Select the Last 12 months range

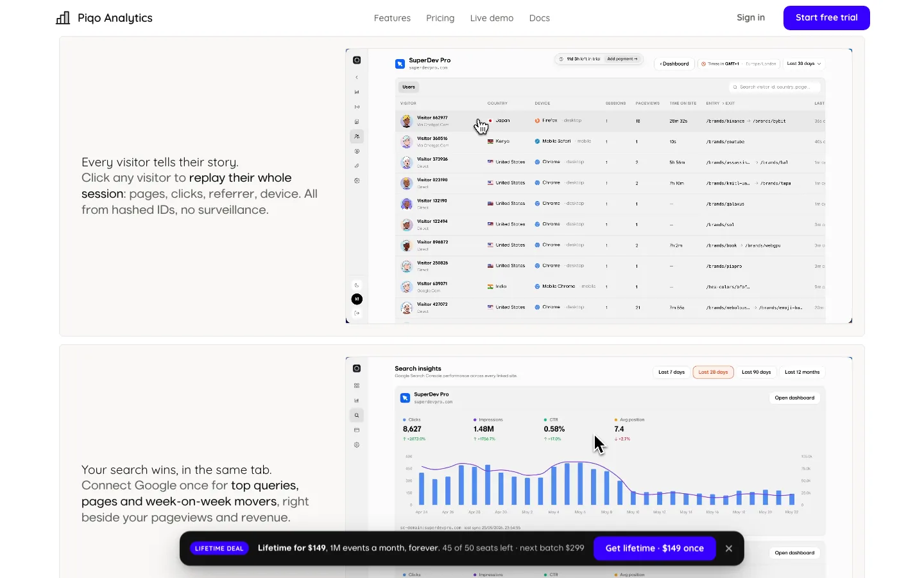coord(802,372)
